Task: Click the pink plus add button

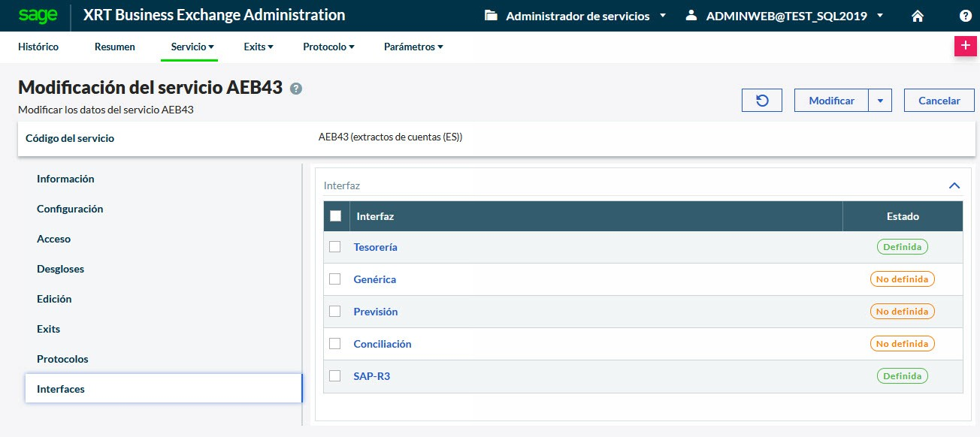Action: (x=965, y=46)
